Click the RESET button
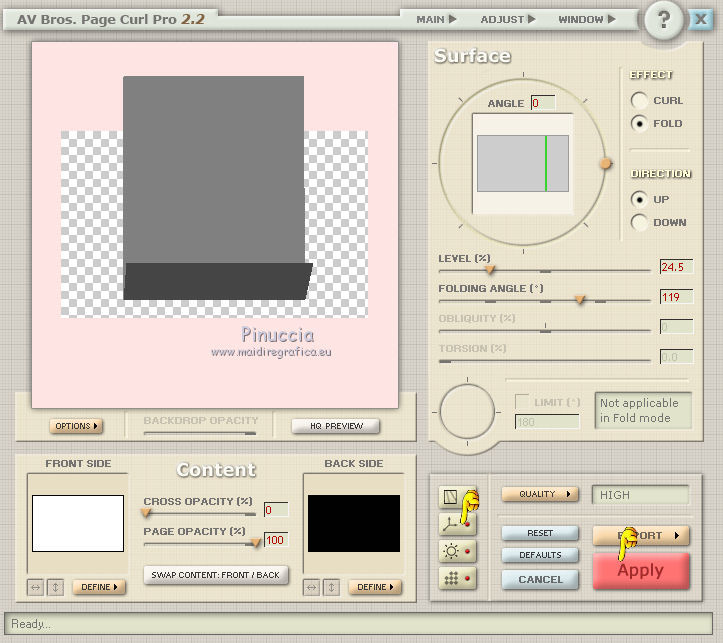The image size is (723, 643). point(540,533)
